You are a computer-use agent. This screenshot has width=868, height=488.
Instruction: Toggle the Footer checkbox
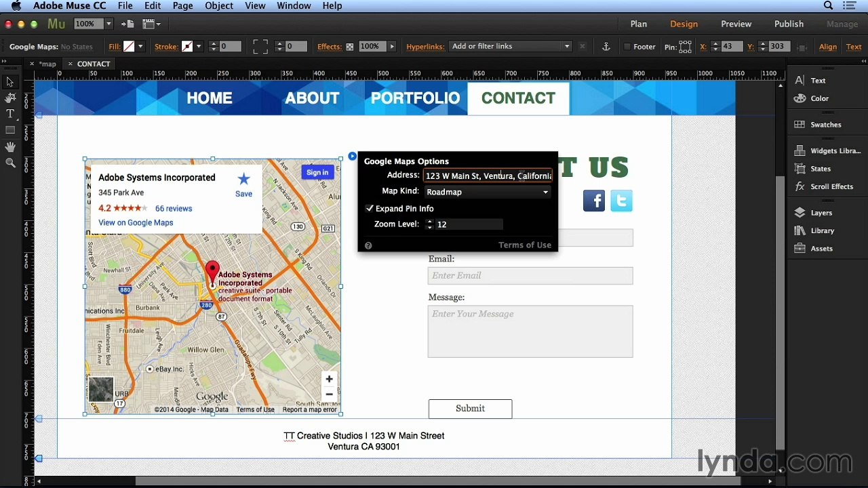pyautogui.click(x=627, y=47)
